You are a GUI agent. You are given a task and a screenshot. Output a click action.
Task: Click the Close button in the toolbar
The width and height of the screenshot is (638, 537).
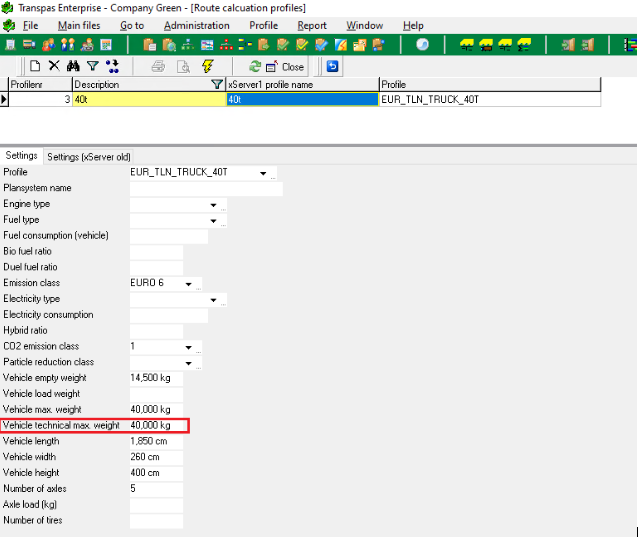pyautogui.click(x=285, y=67)
